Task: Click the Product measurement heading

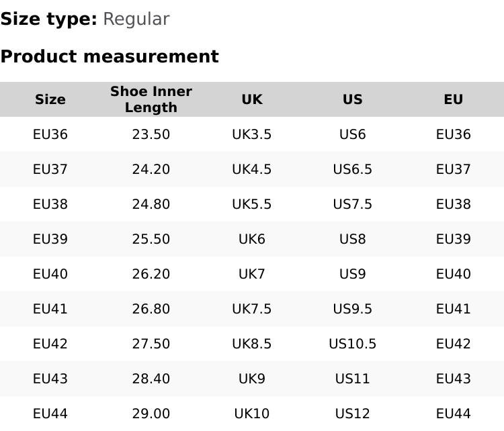Action: coord(110,56)
